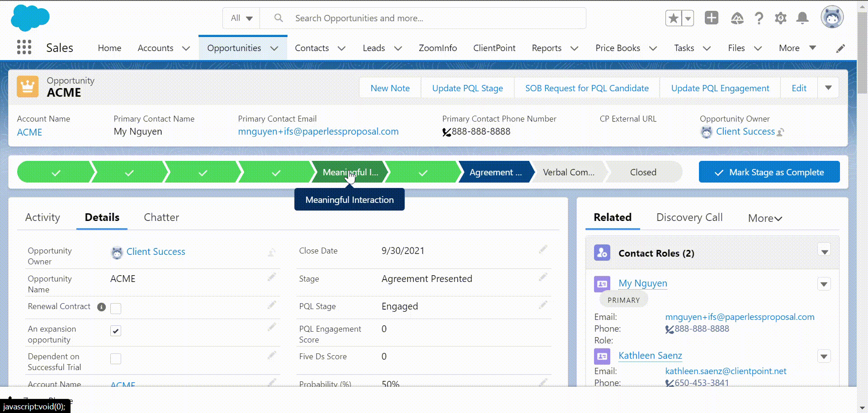Click the New Note button
The width and height of the screenshot is (868, 413).
tap(390, 88)
